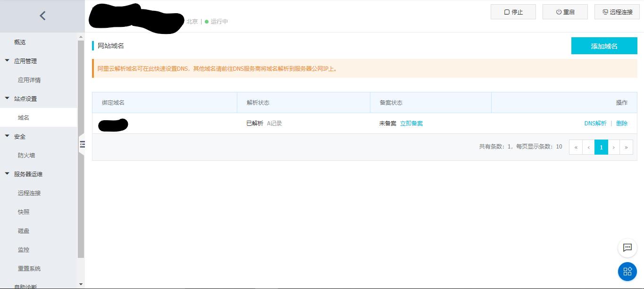
Task: Click the Restart (重启) server icon
Action: coord(559,12)
